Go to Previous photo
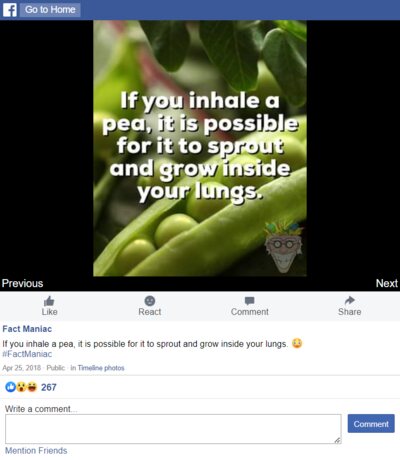 (x=22, y=283)
